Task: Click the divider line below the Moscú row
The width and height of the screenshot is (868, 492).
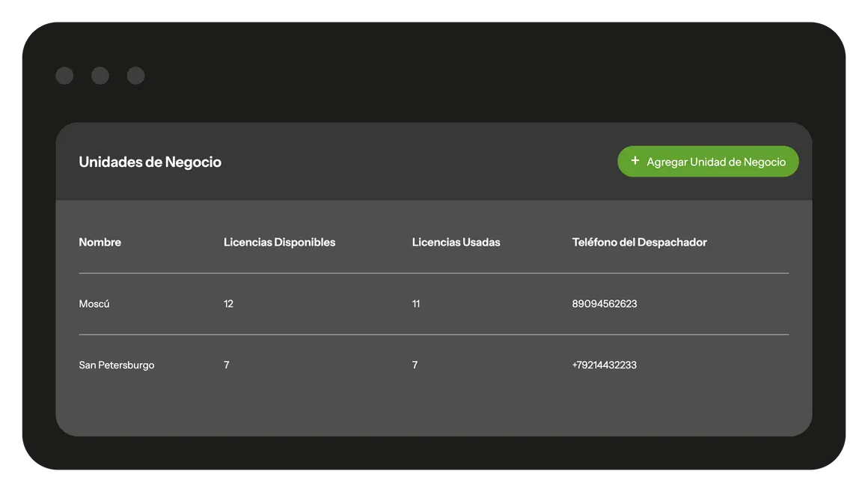Action: click(x=433, y=335)
